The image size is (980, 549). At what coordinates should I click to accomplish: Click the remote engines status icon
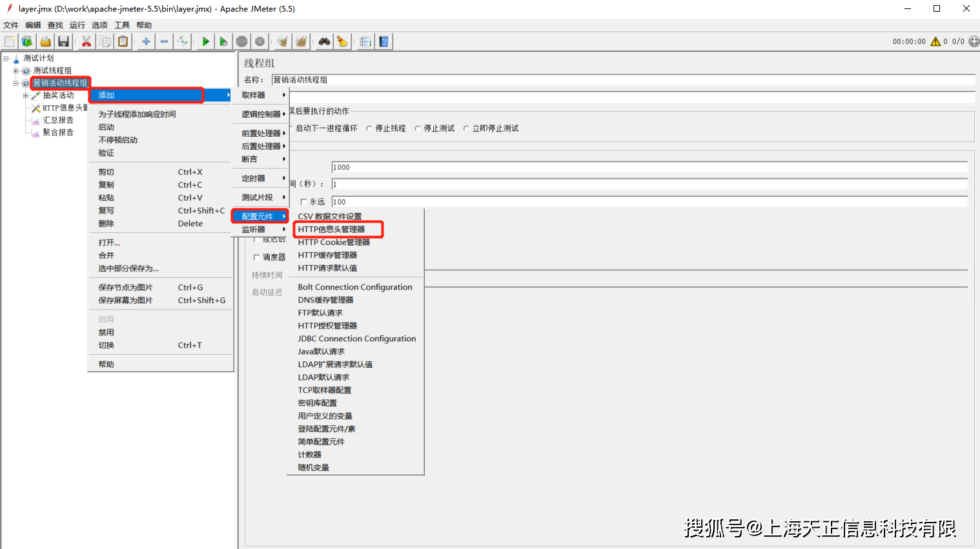974,41
